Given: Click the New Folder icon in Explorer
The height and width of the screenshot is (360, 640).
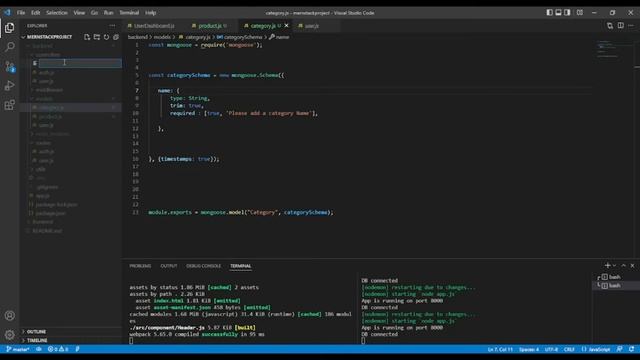Looking at the screenshot, I should [x=97, y=37].
